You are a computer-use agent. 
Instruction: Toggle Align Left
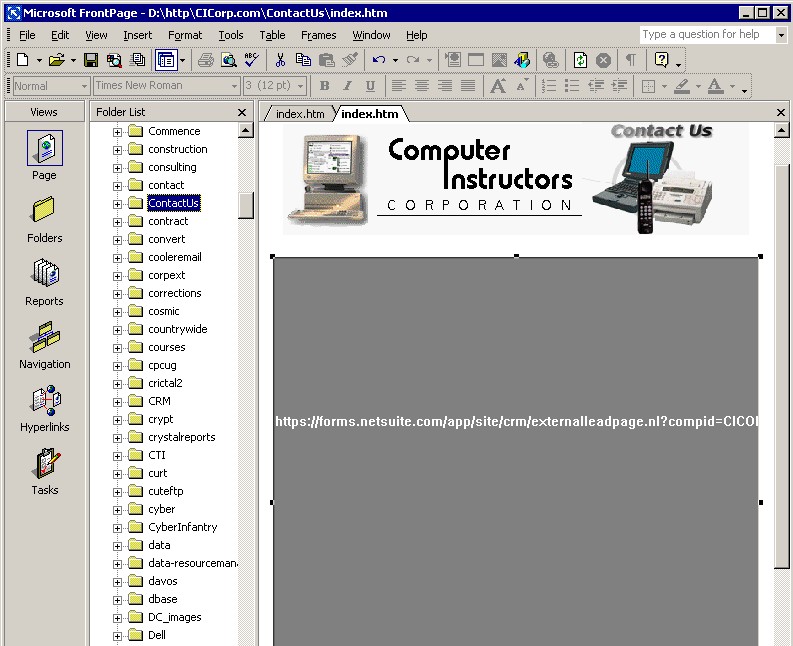[399, 85]
